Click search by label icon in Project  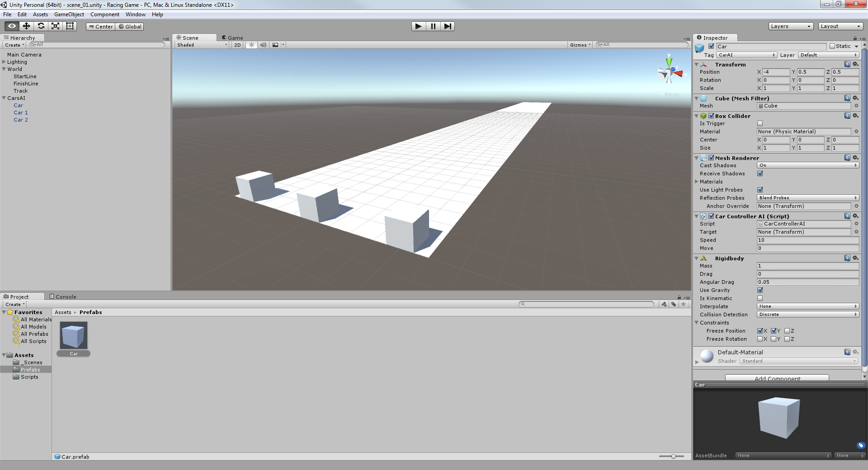(x=674, y=304)
